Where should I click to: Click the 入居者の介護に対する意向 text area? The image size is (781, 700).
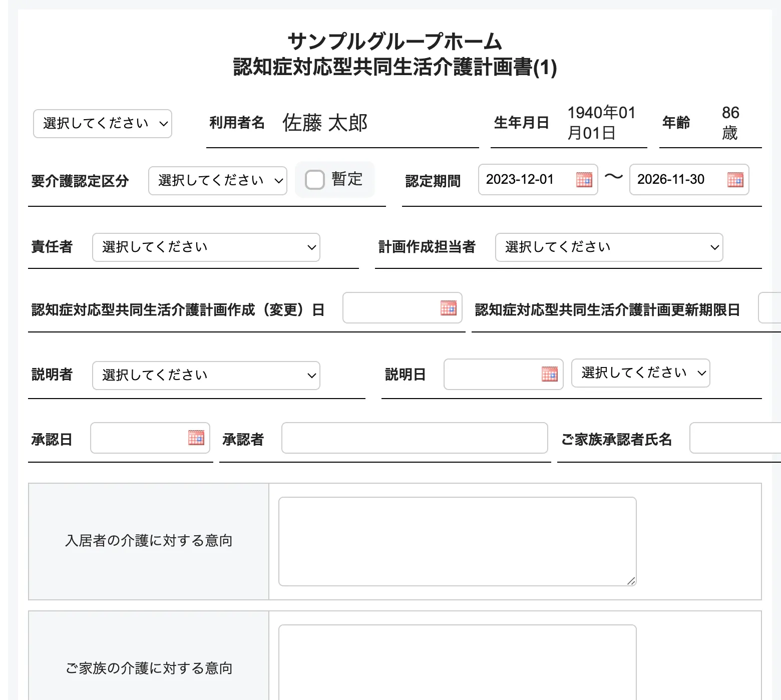(458, 541)
